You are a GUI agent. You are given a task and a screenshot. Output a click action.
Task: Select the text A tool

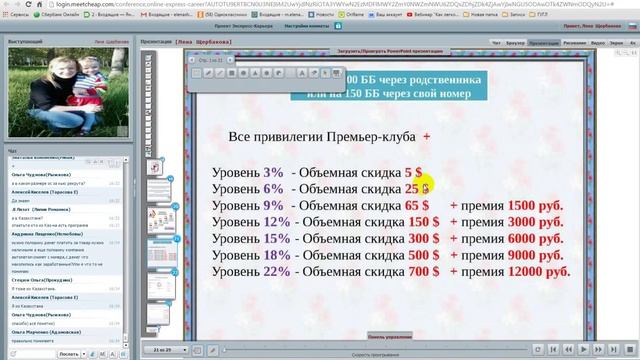(302, 73)
